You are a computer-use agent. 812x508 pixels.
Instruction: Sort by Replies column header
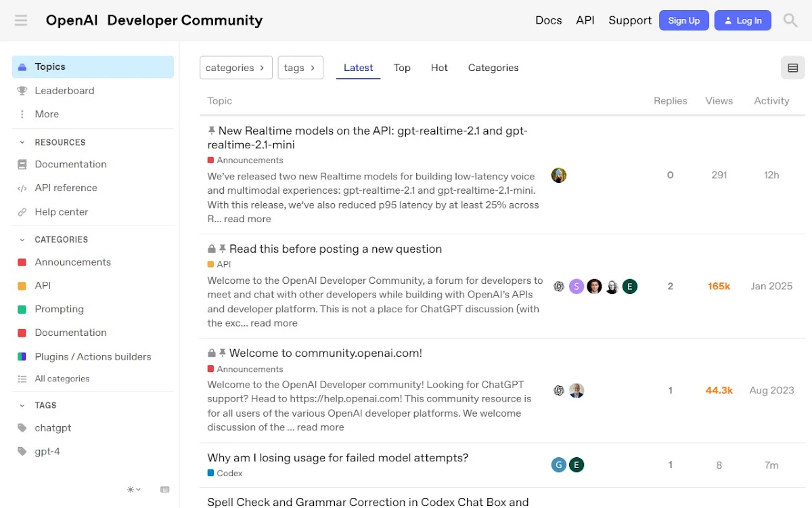click(671, 101)
